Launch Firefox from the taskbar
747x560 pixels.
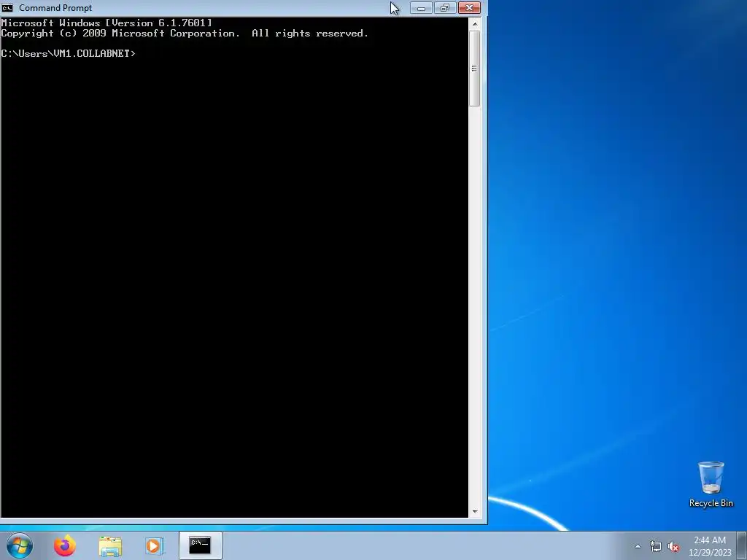pyautogui.click(x=65, y=545)
